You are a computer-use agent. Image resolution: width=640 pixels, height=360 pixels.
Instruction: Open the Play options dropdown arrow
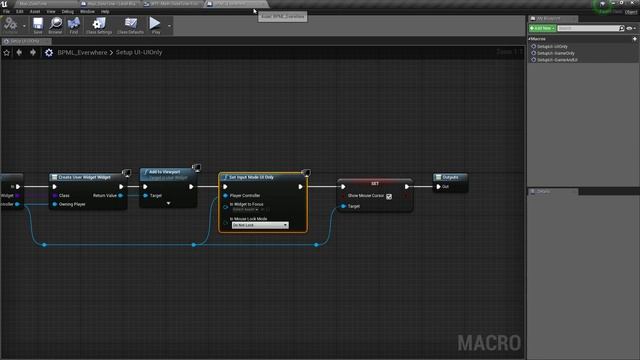pyautogui.click(x=169, y=26)
